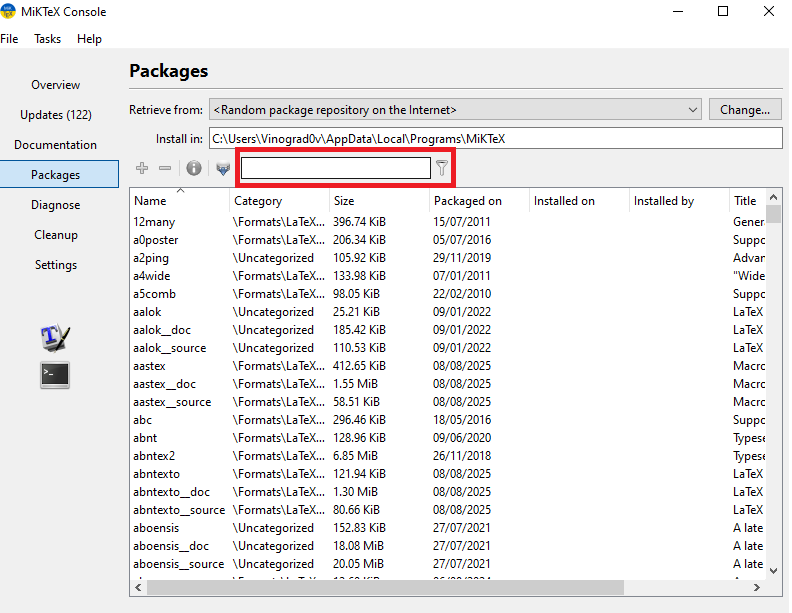Click the horizontal scrollbar right arrow
This screenshot has width=792, height=613.
(x=757, y=587)
